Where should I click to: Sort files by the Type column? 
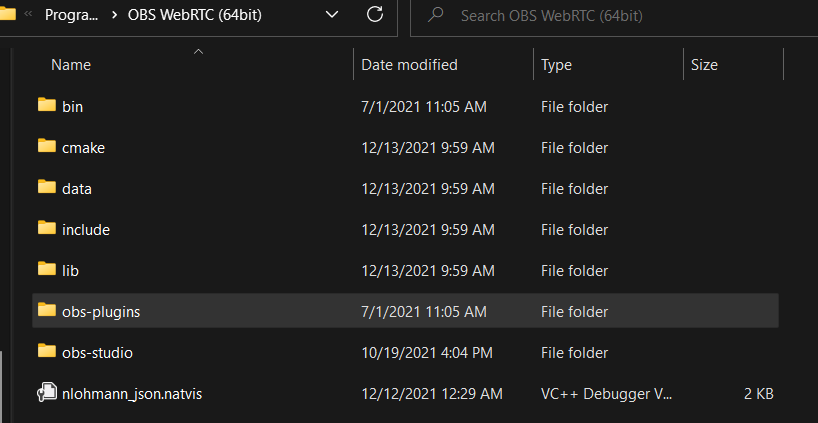556,65
